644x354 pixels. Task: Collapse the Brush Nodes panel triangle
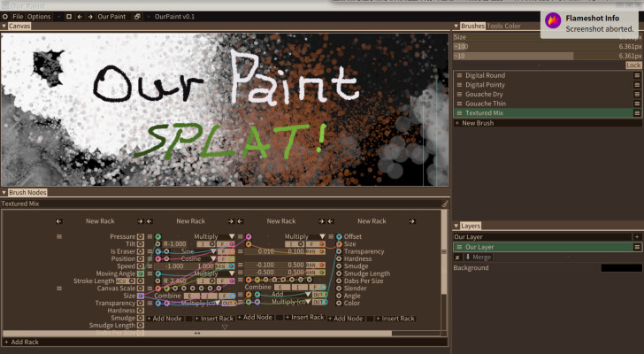click(4, 192)
